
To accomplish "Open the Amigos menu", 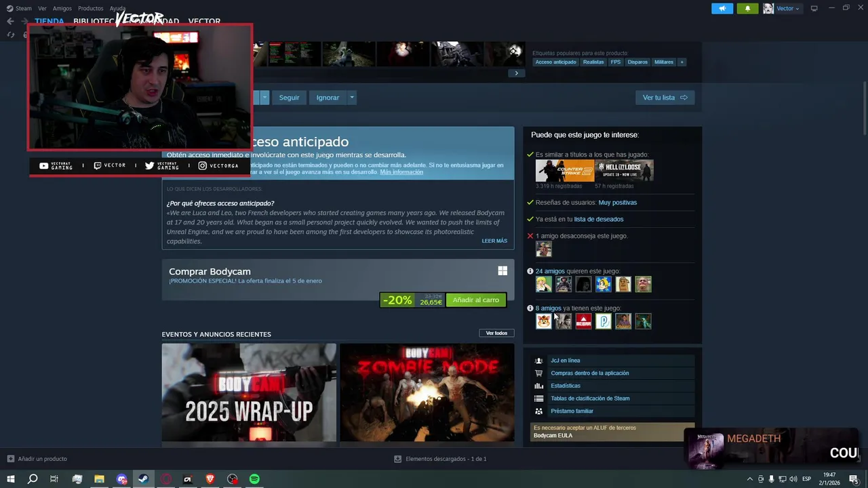I will 62,8.
